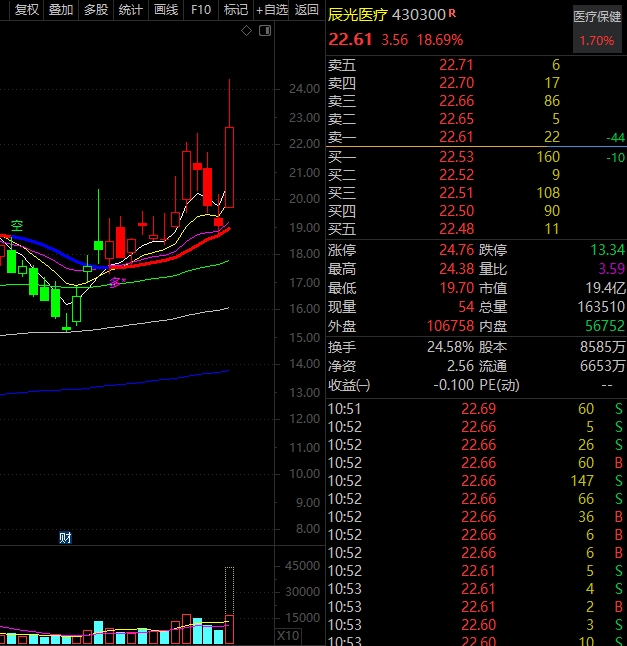The height and width of the screenshot is (646, 627).
Task: Click the 总量 value 163510
Action: 601,307
